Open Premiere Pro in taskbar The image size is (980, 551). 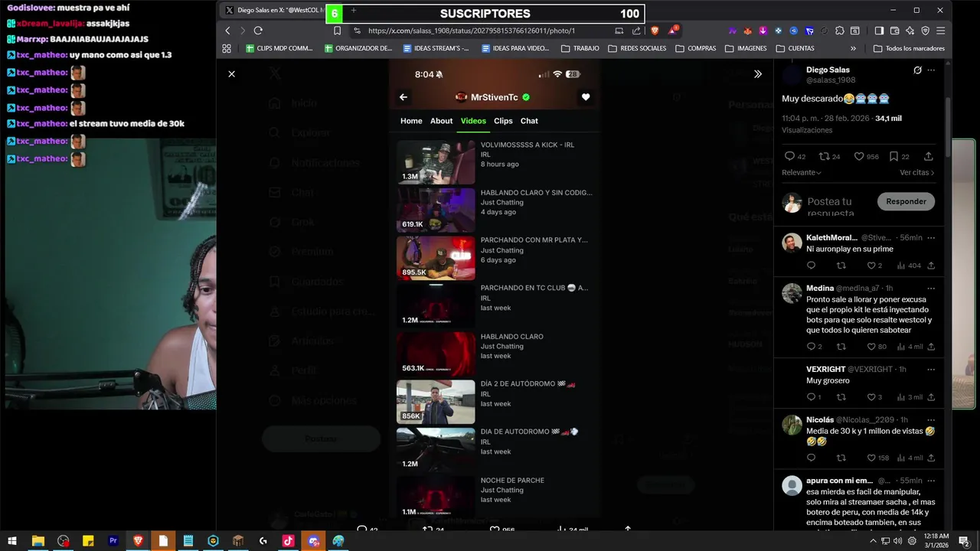(x=113, y=541)
